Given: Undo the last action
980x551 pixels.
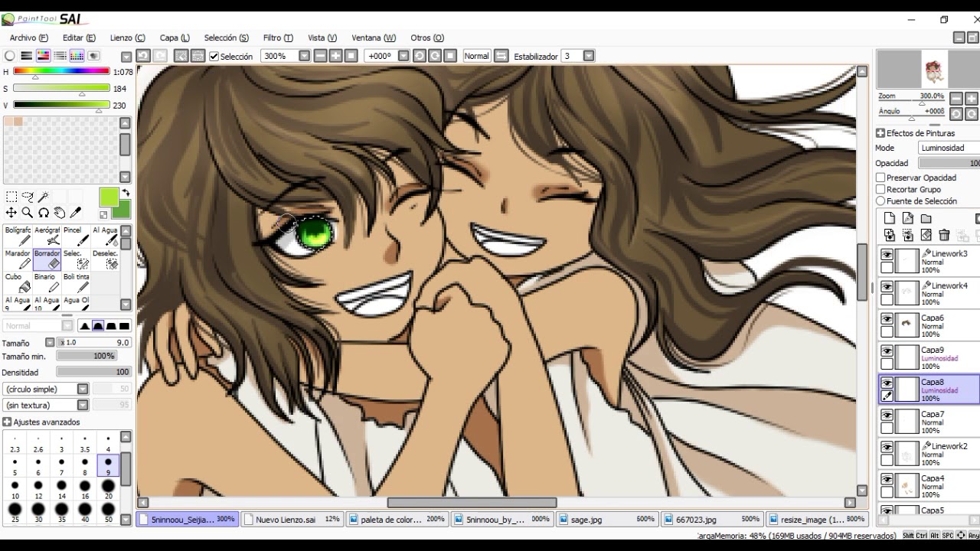Looking at the screenshot, I should click(143, 56).
